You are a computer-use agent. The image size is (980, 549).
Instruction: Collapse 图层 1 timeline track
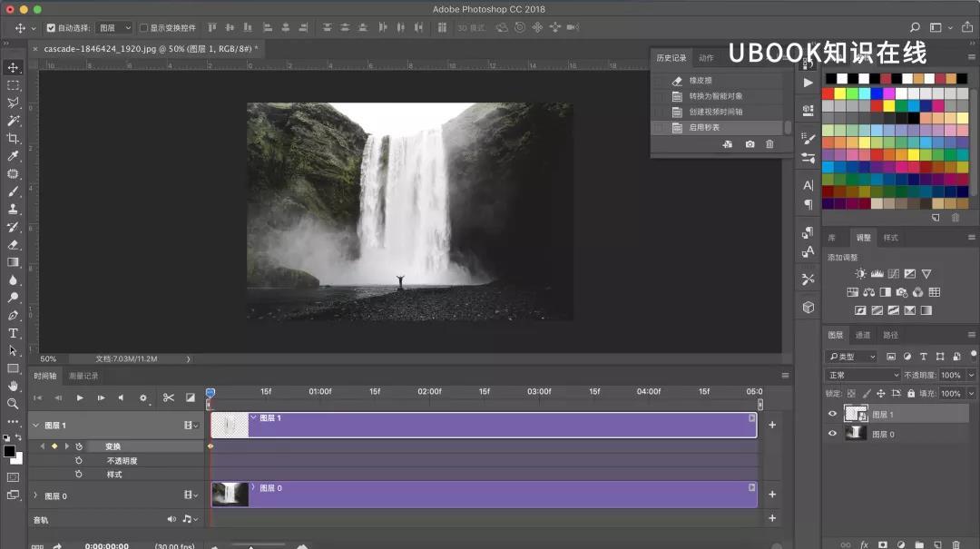click(35, 426)
